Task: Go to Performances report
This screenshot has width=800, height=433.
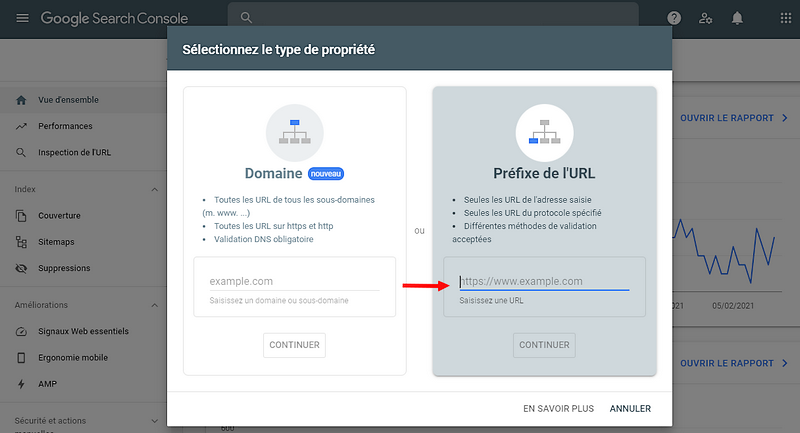Action: 65,126
